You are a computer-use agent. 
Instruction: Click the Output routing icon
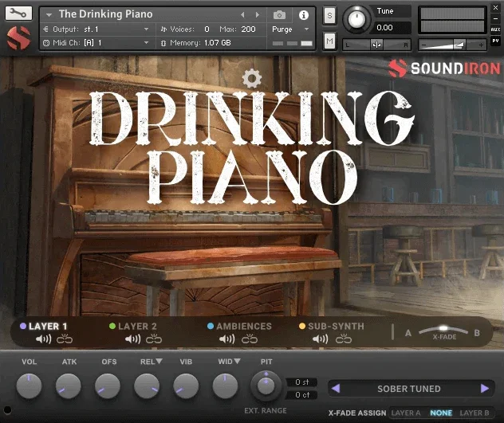pyautogui.click(x=45, y=29)
